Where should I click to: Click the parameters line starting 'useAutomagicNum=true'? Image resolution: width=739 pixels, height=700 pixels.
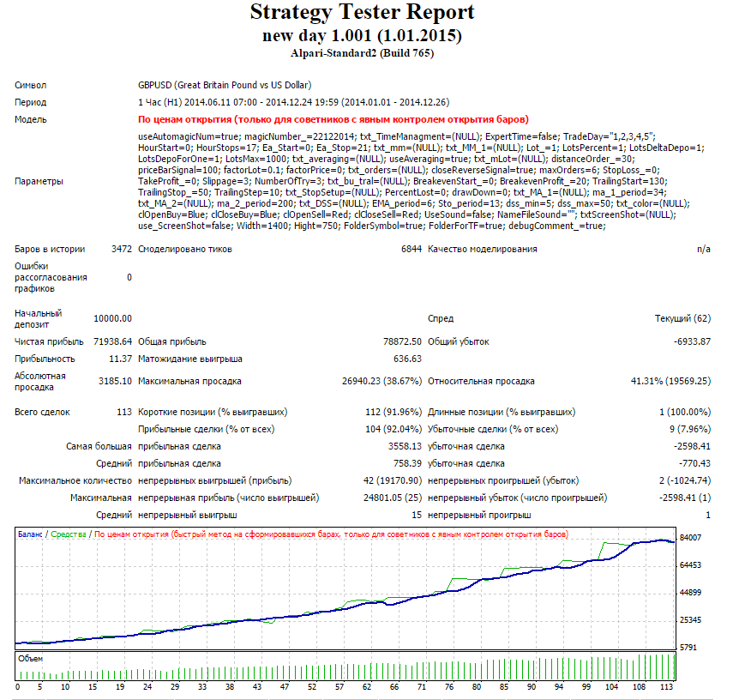397,136
